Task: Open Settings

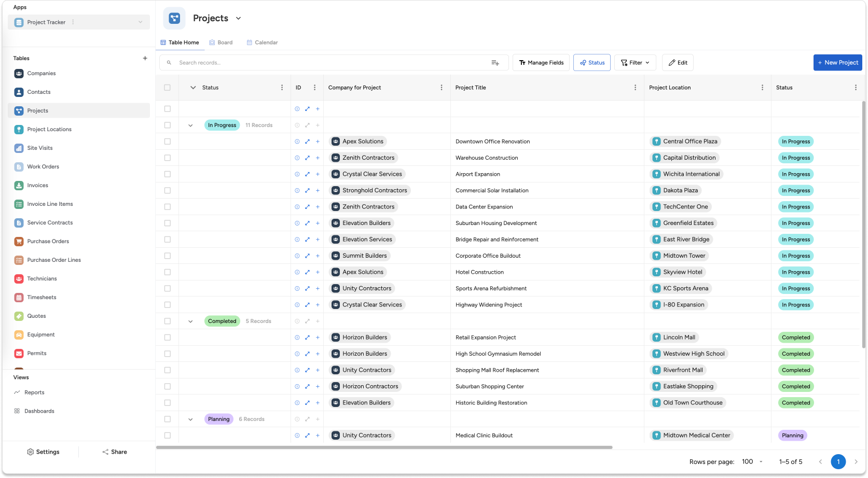Action: (x=43, y=452)
